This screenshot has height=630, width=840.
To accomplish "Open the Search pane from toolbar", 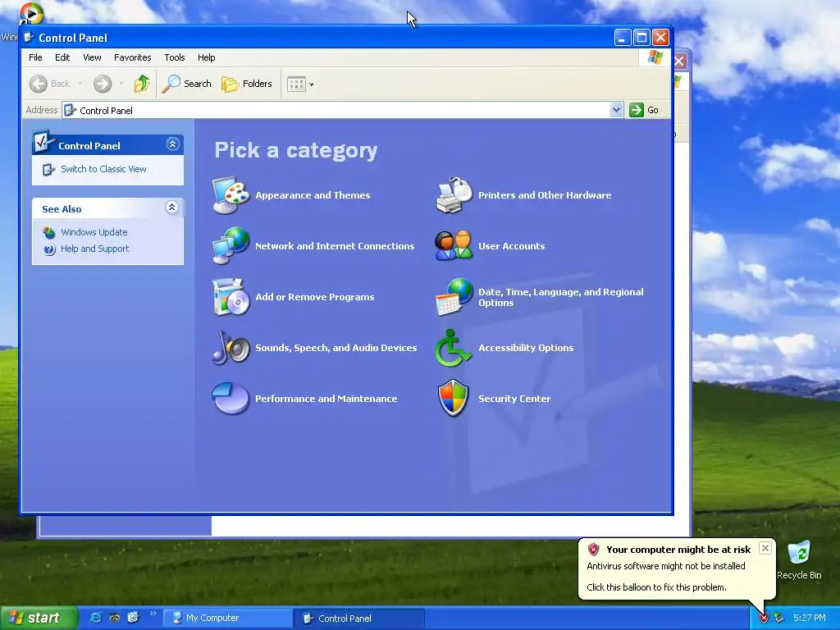I will [187, 84].
